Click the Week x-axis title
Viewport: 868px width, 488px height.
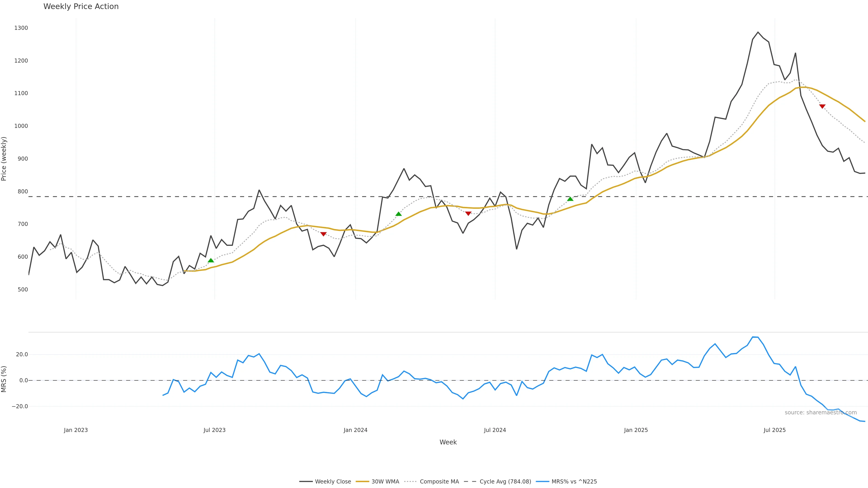(x=448, y=442)
